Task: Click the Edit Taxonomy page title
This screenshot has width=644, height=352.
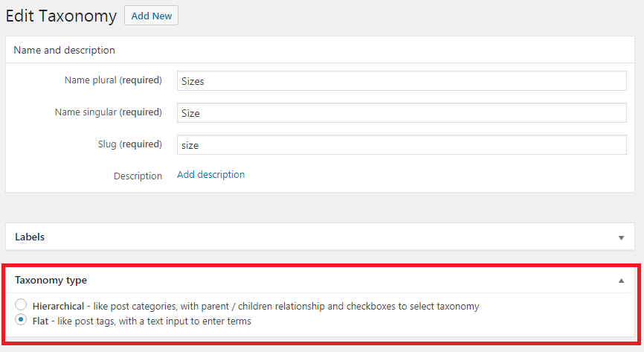Action: click(61, 16)
